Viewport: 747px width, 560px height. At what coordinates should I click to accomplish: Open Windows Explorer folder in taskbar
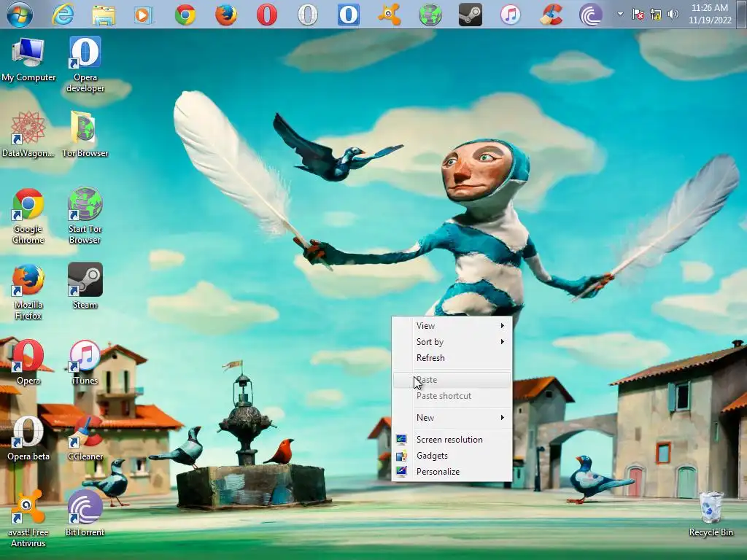point(104,15)
